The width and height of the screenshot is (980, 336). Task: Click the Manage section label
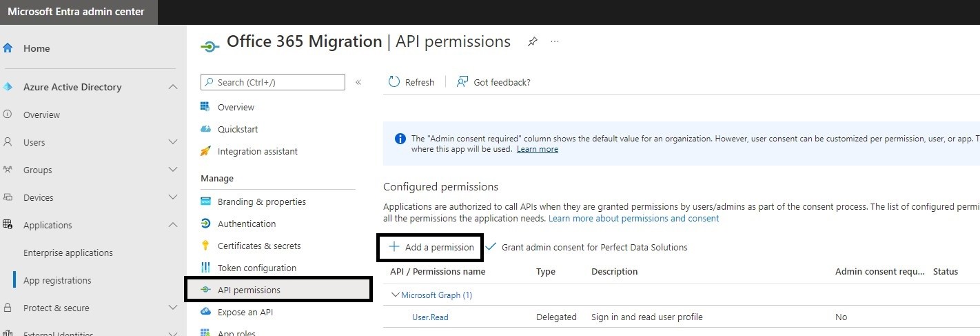tap(217, 178)
